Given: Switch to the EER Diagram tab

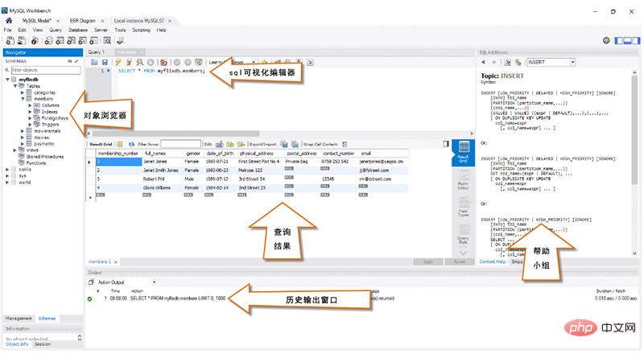Looking at the screenshot, I should [82, 21].
